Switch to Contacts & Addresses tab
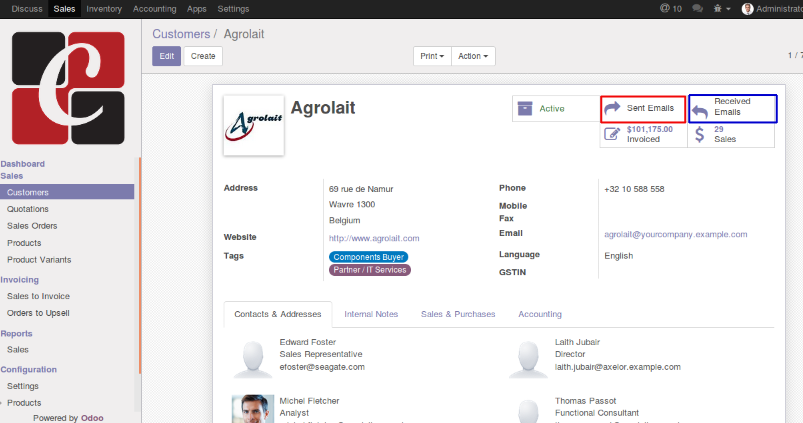 278,314
